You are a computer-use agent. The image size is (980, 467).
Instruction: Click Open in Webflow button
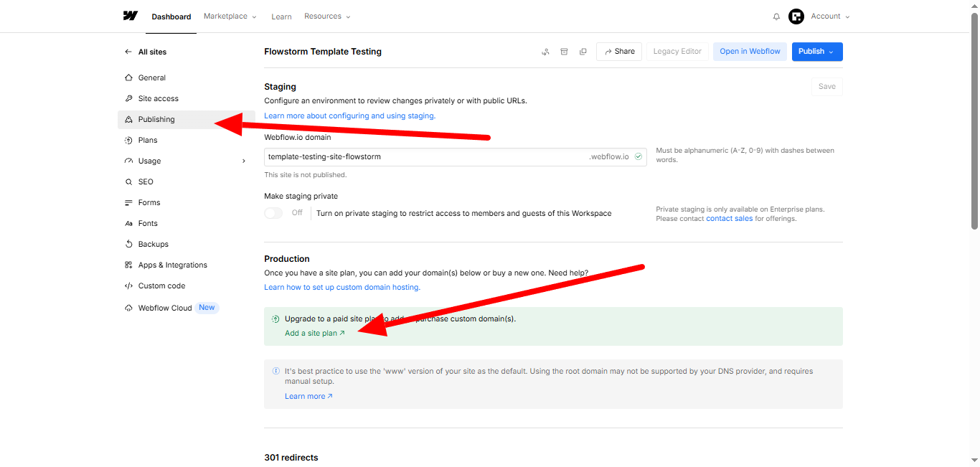coord(750,52)
